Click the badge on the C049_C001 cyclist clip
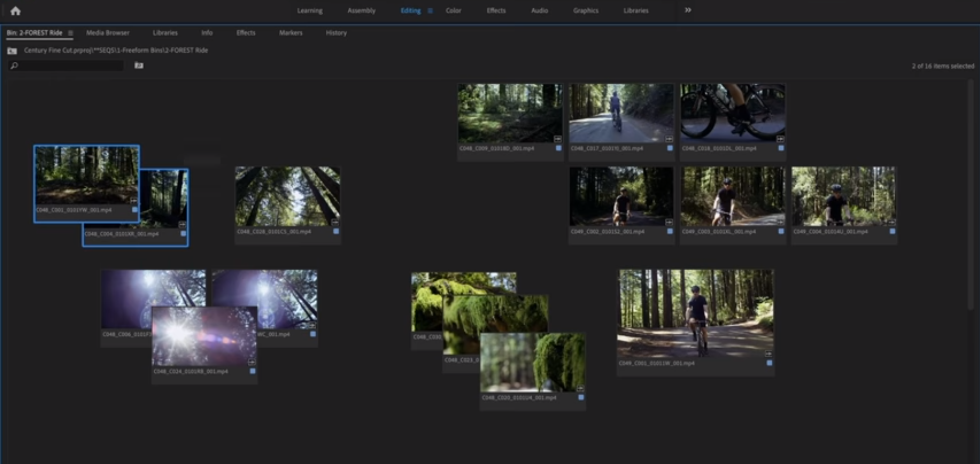 click(769, 354)
